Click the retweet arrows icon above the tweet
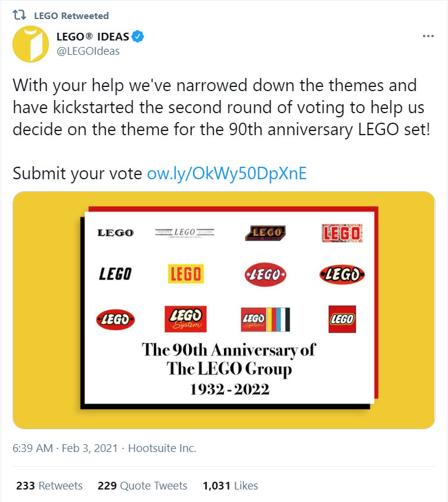The image size is (448, 502). point(20,15)
